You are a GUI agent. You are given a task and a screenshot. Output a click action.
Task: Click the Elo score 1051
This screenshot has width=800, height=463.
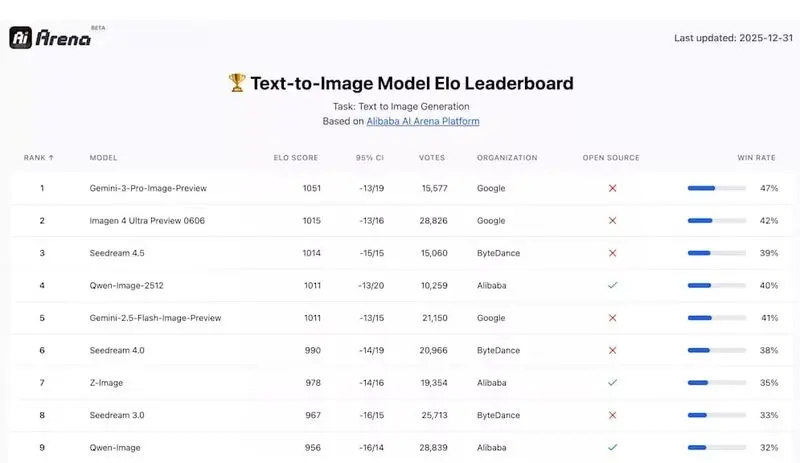coord(312,188)
